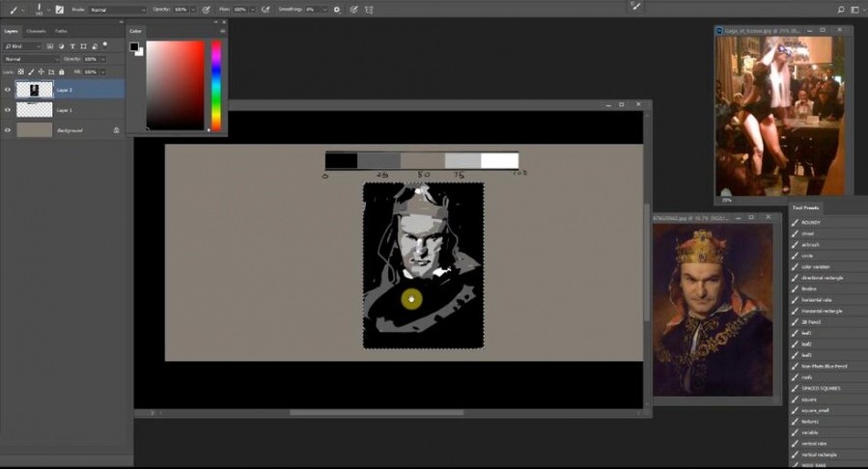
Task: Click in the rainbow hue slider strip
Action: coord(216,86)
